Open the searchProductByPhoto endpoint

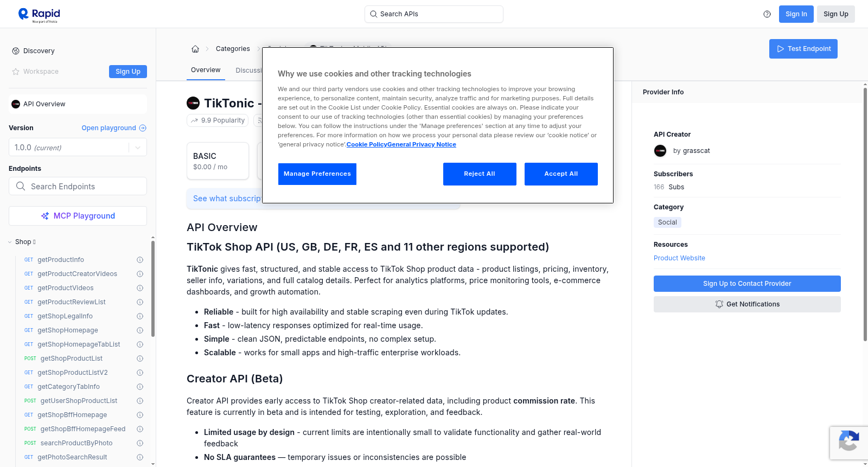click(76, 443)
